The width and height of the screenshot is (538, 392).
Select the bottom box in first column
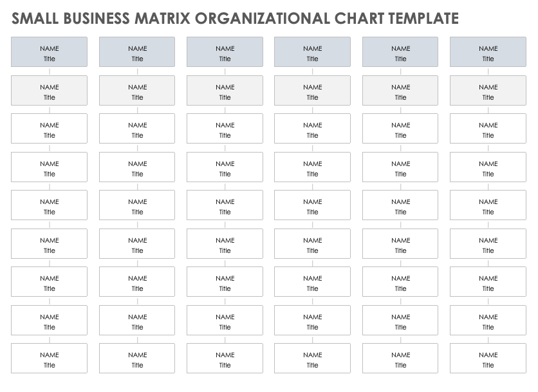pos(49,359)
